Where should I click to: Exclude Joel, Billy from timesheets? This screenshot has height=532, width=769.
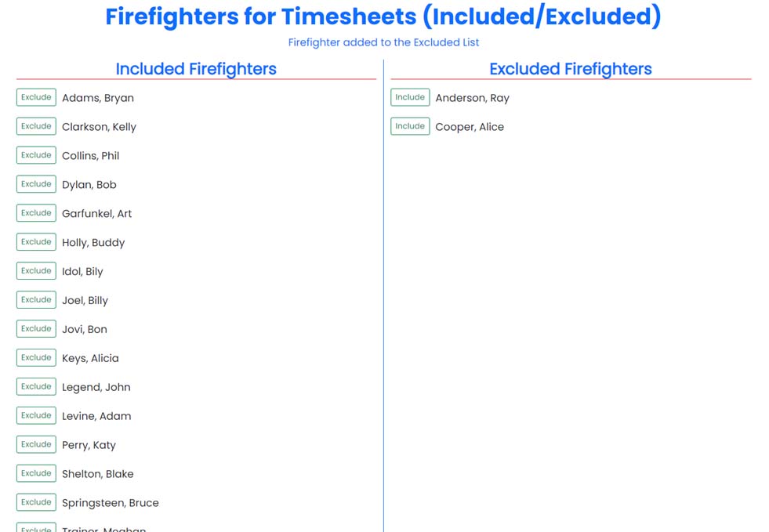point(35,299)
